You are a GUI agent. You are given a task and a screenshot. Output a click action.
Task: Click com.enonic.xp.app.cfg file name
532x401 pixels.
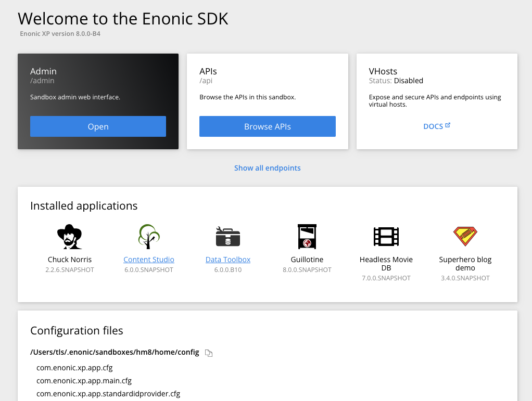pyautogui.click(x=74, y=368)
